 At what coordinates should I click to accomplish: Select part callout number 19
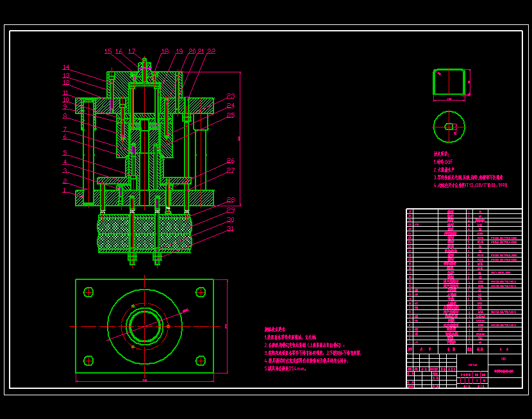coord(179,51)
